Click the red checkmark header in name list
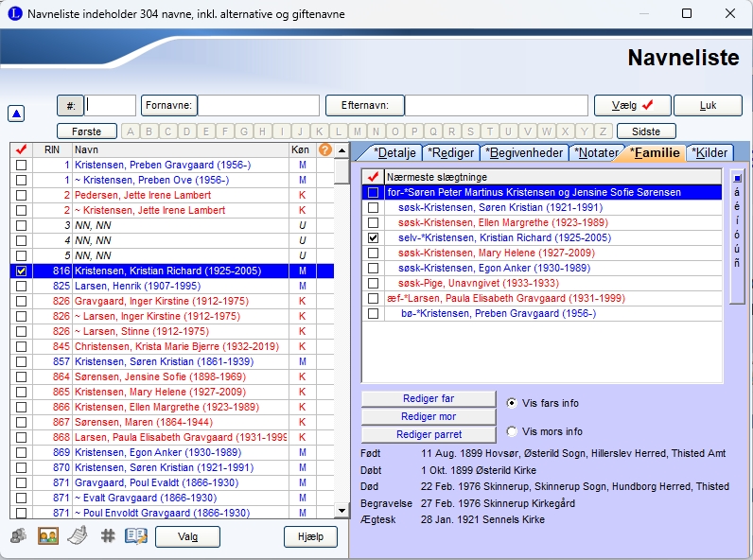This screenshot has height=560, width=753. pos(21,149)
